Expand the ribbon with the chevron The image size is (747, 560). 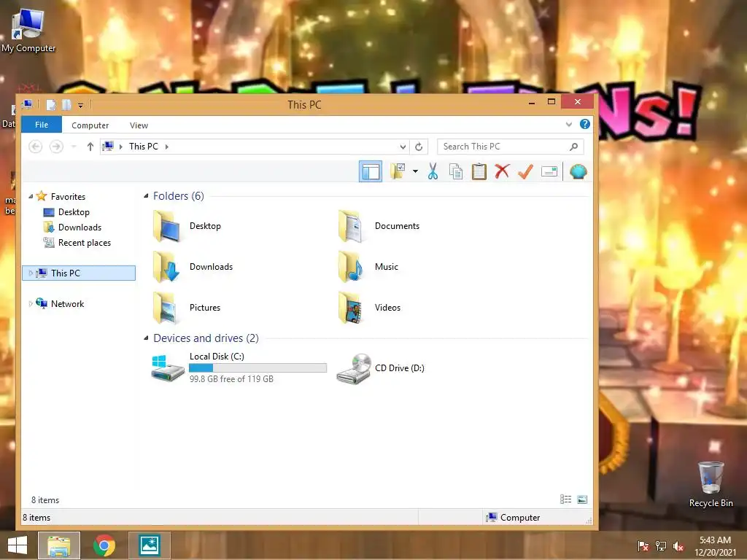(568, 124)
